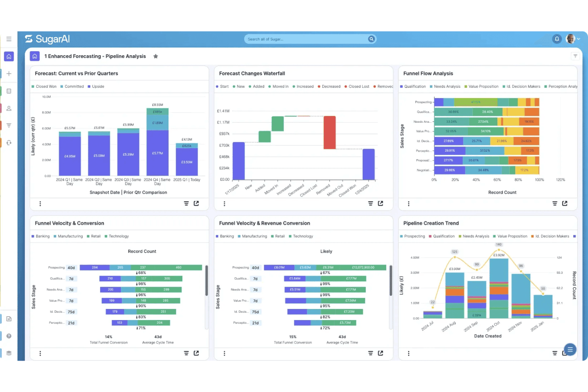
Task: Click the 2024 Q4 stacked forecast bar
Action: [x=157, y=142]
